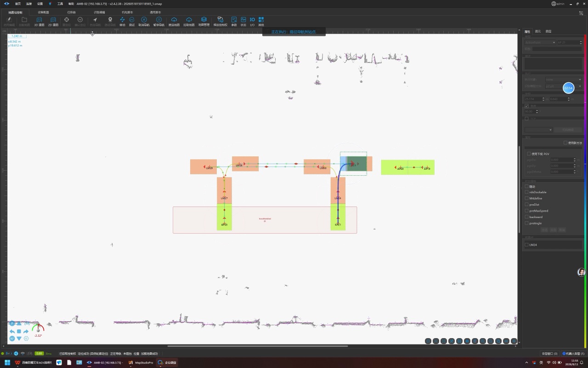Open 地图管理 map management
Image resolution: width=588 pixels, height=368 pixels.
tap(204, 22)
